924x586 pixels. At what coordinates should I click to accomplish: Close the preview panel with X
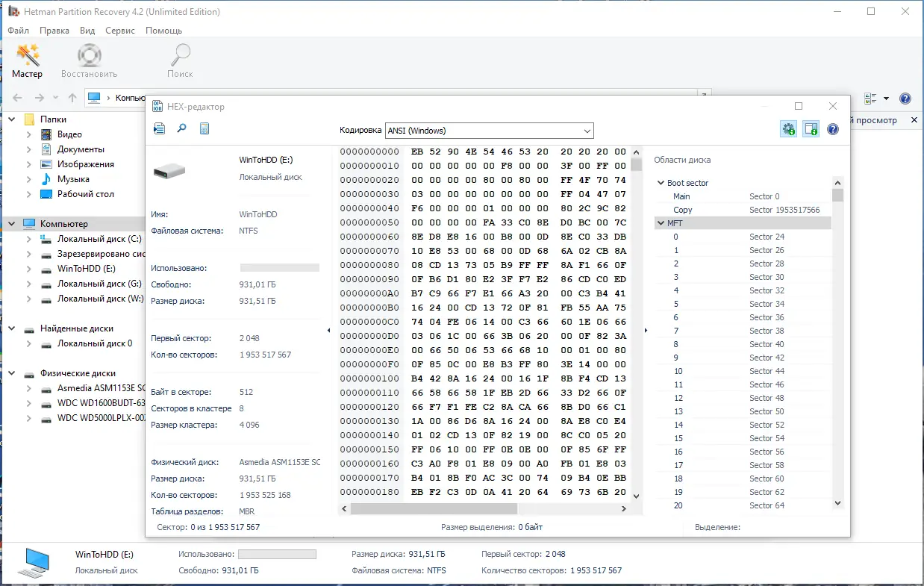pos(914,119)
